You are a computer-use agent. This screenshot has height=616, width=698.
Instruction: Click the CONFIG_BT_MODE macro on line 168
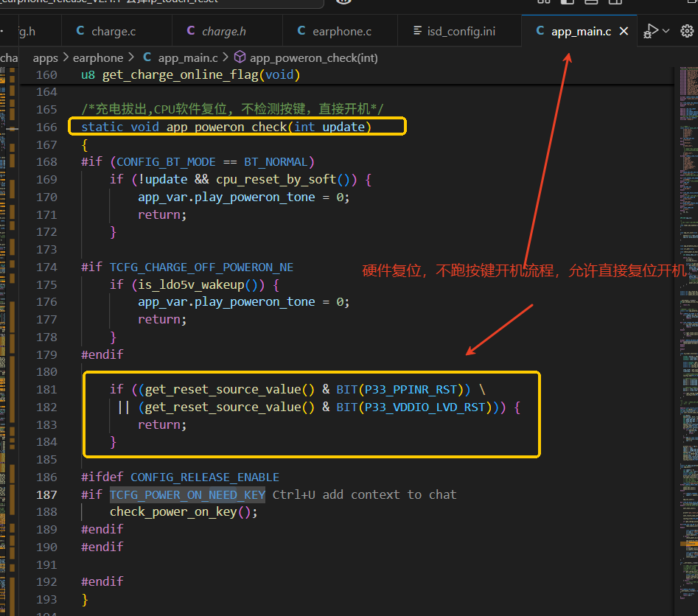point(166,162)
